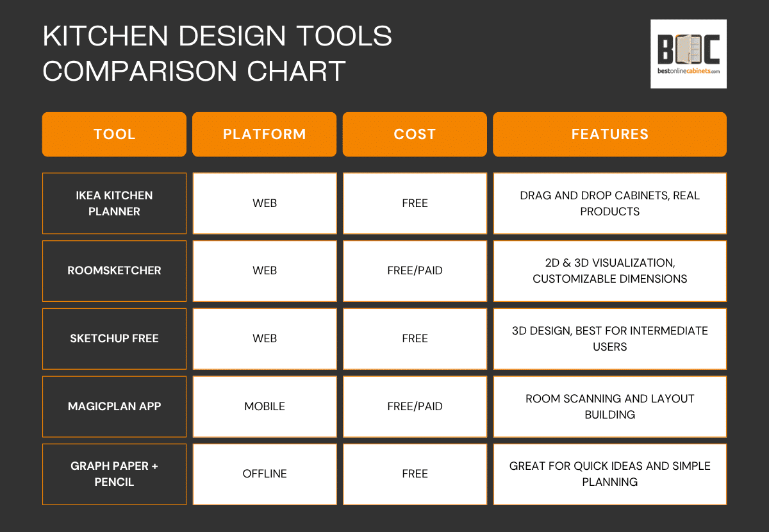Click the FEATURES column header
Image resolution: width=769 pixels, height=532 pixels.
coord(609,135)
